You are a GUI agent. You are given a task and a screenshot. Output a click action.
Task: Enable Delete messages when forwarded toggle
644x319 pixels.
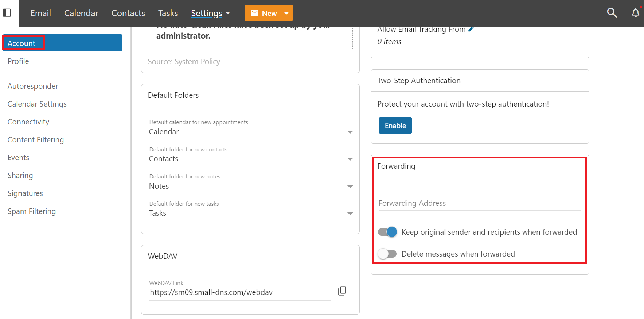[x=387, y=254]
